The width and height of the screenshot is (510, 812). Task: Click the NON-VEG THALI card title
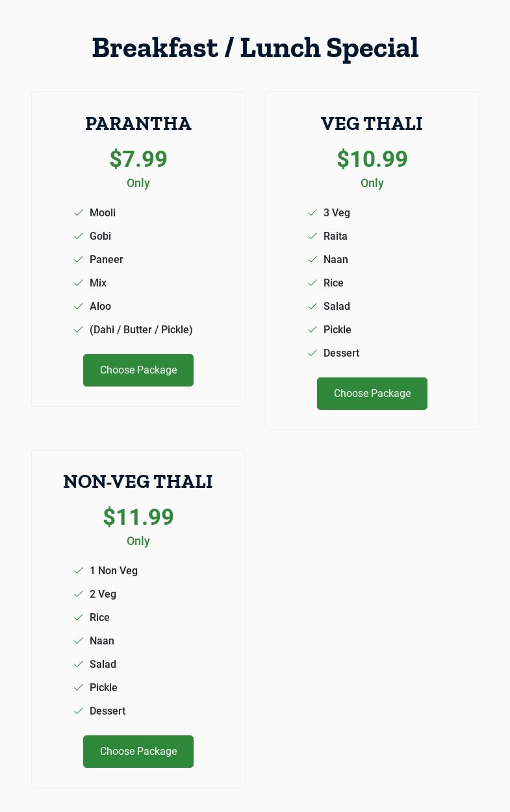(x=138, y=481)
